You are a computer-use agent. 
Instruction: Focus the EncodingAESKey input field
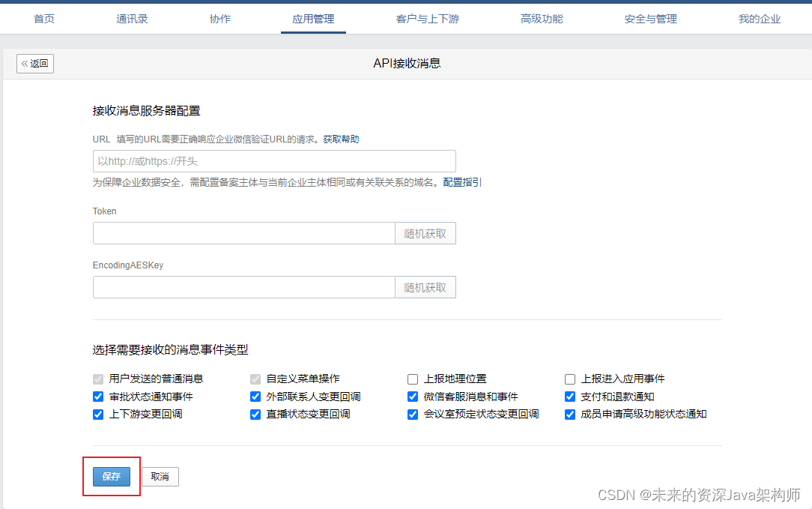pos(244,287)
